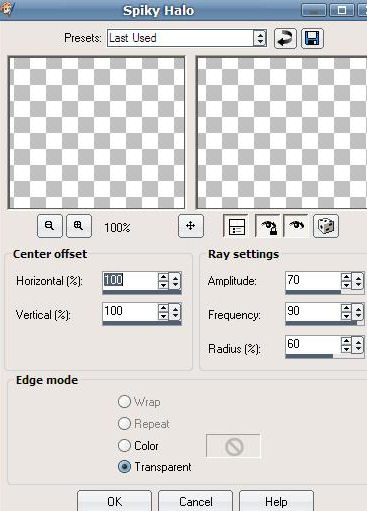
Task: Expand the Horizontal offset slider dropdown arrow
Action: (175, 281)
